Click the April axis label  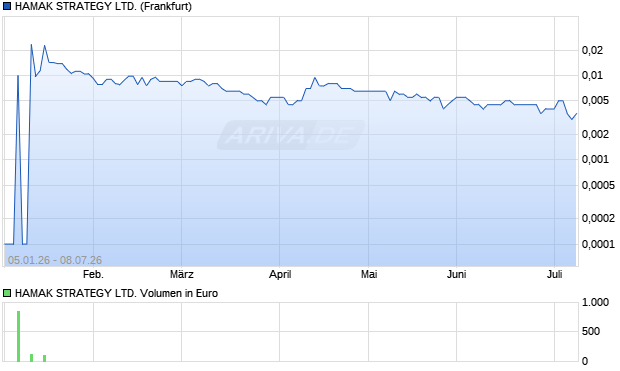pyautogui.click(x=280, y=274)
